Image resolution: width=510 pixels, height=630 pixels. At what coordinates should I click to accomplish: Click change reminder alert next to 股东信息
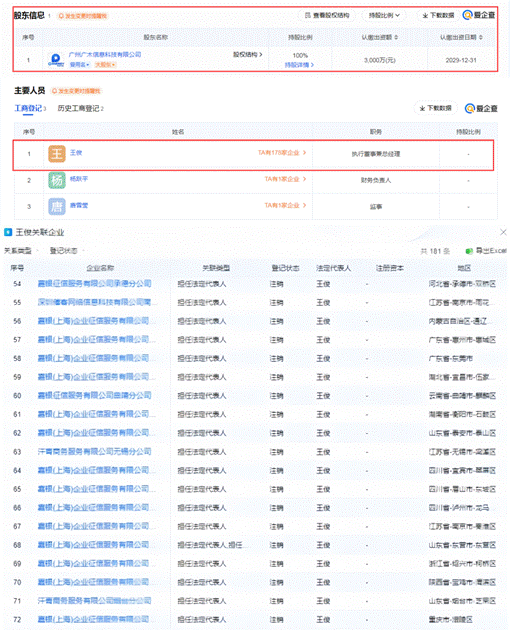(x=83, y=16)
